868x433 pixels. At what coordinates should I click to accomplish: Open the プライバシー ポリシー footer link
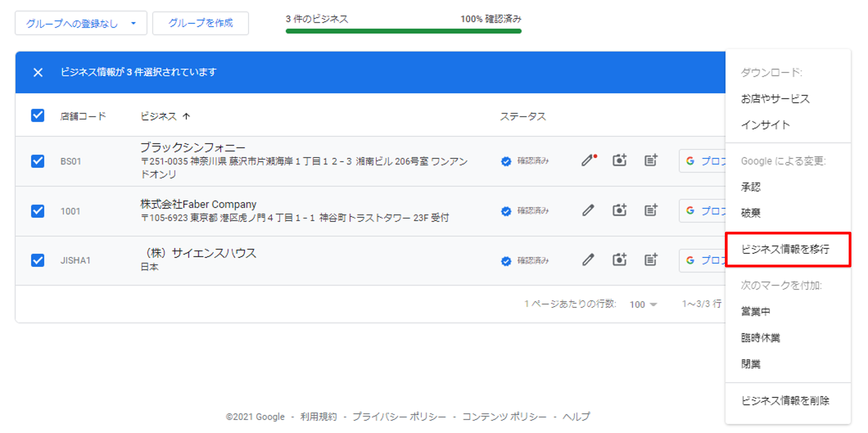[399, 417]
